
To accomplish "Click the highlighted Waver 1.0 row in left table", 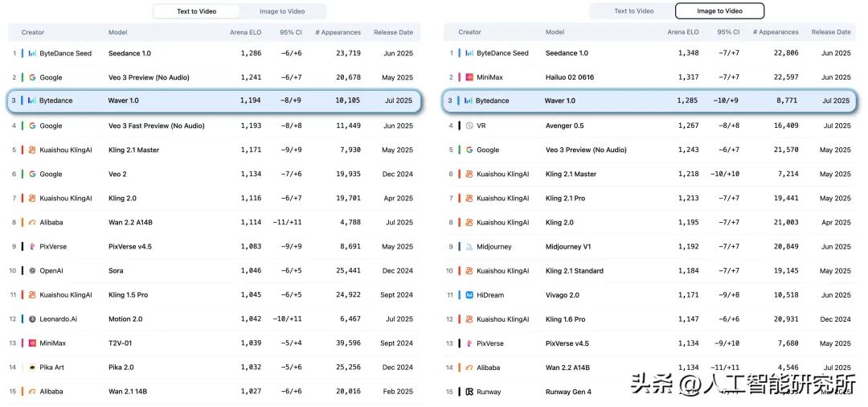I will 215,101.
